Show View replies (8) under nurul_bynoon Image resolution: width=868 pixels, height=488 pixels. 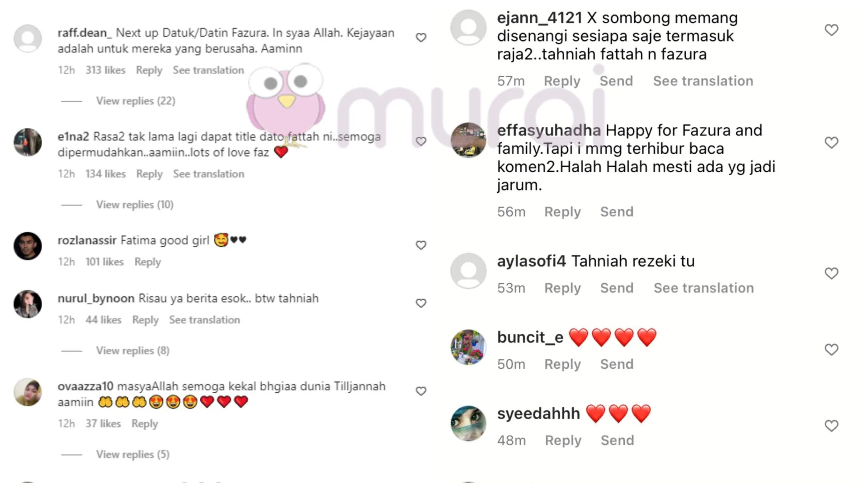[x=132, y=351]
